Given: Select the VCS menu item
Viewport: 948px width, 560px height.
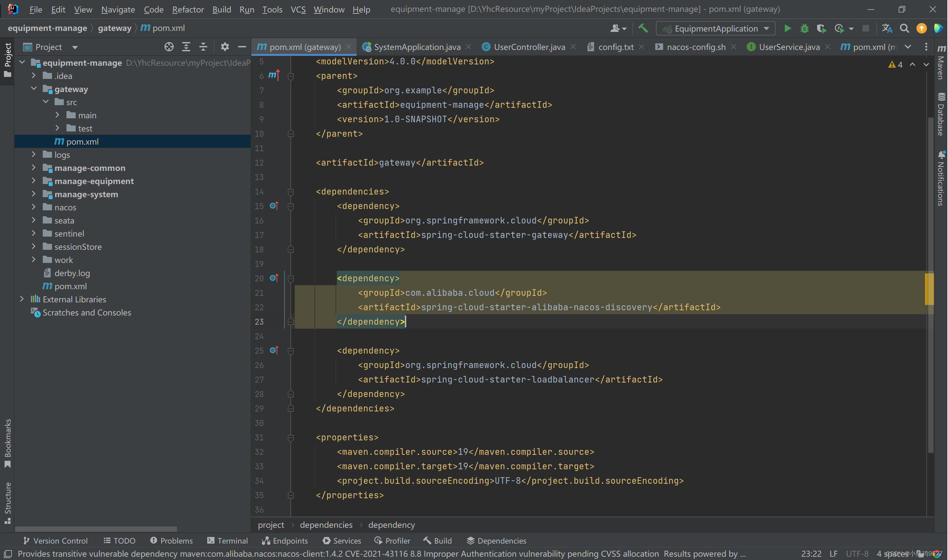Looking at the screenshot, I should click(298, 9).
